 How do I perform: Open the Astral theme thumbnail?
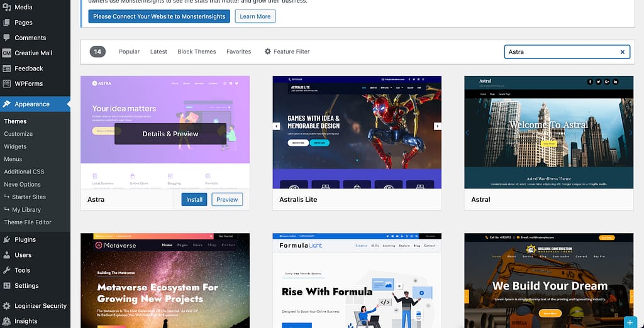tap(548, 132)
